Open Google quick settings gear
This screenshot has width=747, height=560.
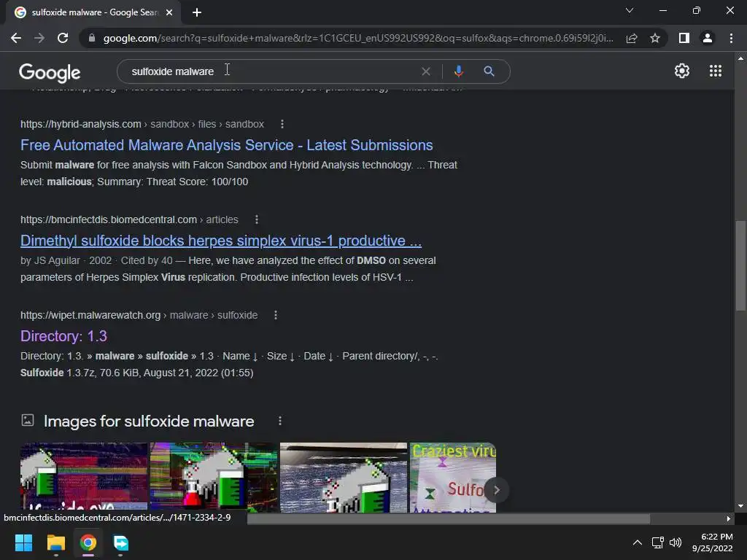coord(682,71)
